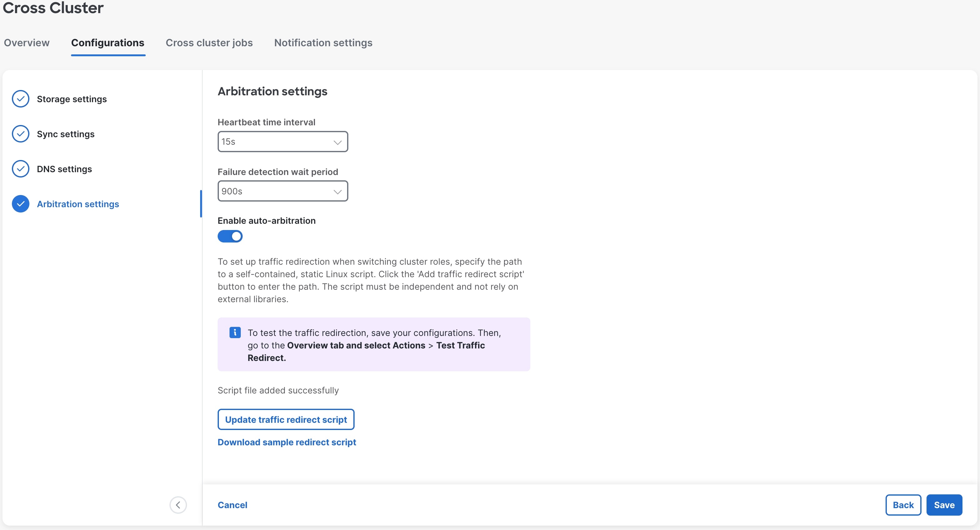Open the Heartbeat time interval dropdown
Viewport: 980px width, 530px height.
coord(282,142)
